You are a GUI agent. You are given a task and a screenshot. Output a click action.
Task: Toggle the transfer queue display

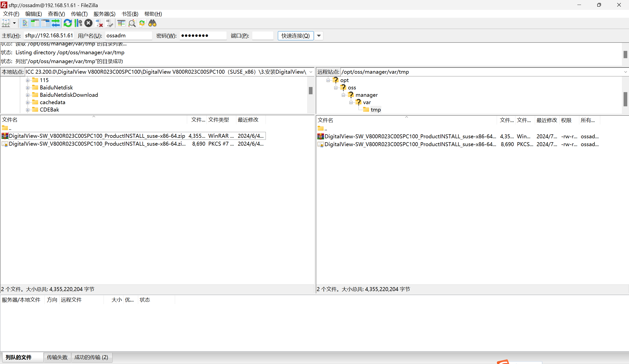pos(56,23)
